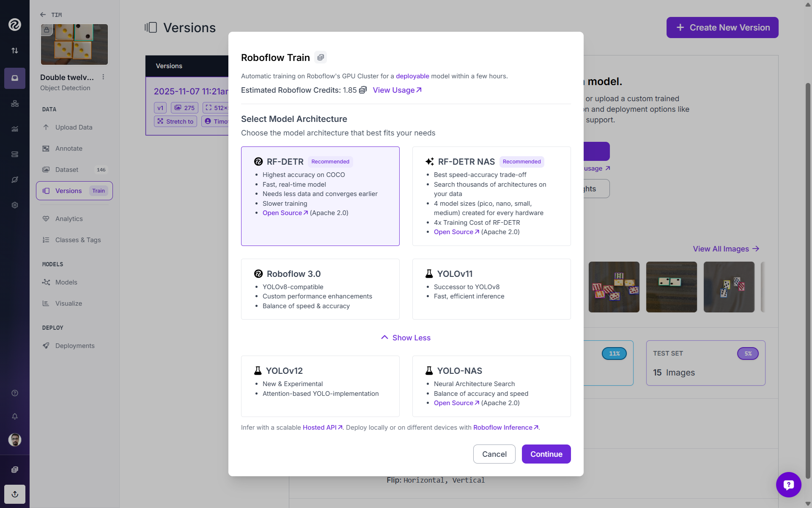Click the credits coin icon beside Roboflow Train
The height and width of the screenshot is (508, 812).
click(x=321, y=57)
